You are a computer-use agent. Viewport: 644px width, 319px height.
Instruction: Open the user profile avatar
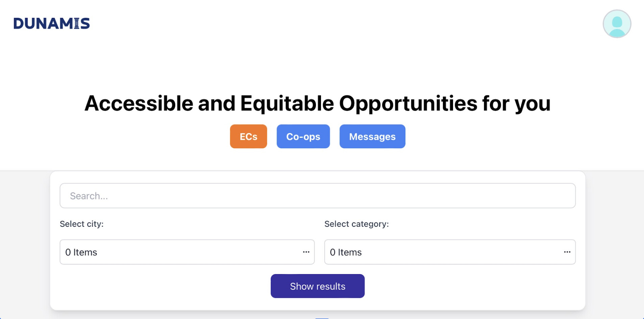tap(617, 24)
